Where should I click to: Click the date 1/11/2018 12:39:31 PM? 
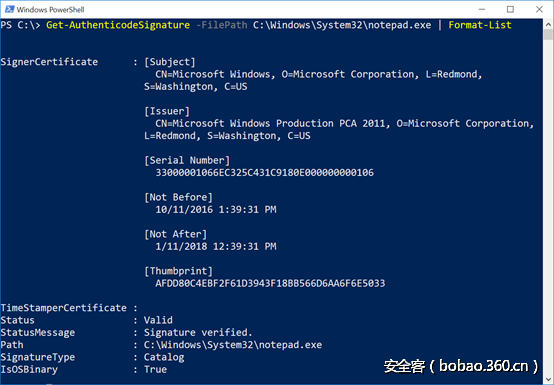click(216, 247)
